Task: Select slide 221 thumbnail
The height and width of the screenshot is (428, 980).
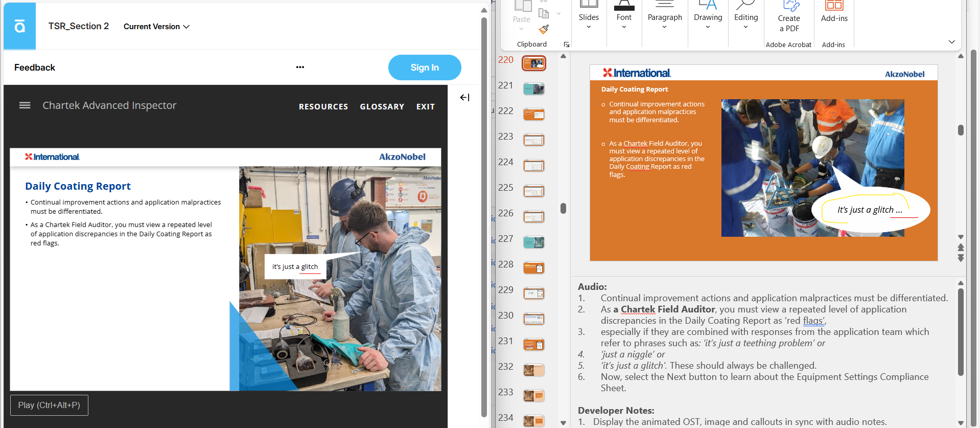Action: [x=533, y=89]
